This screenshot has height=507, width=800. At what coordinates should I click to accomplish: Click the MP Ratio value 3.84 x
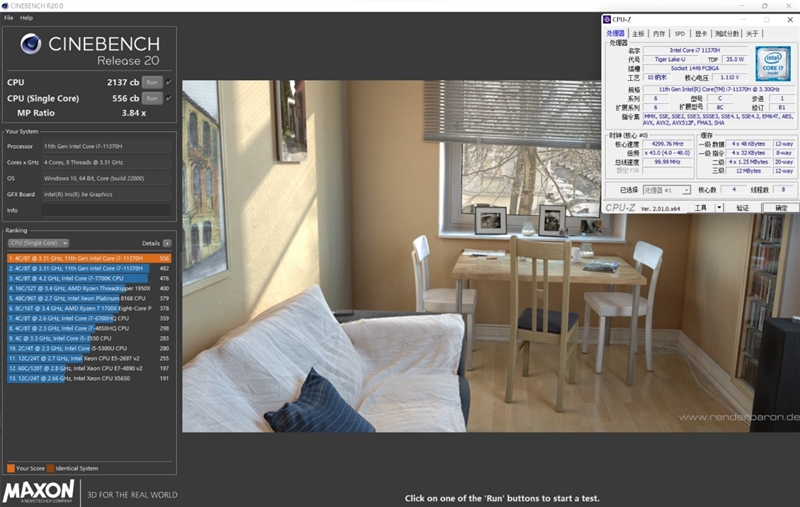click(x=134, y=113)
